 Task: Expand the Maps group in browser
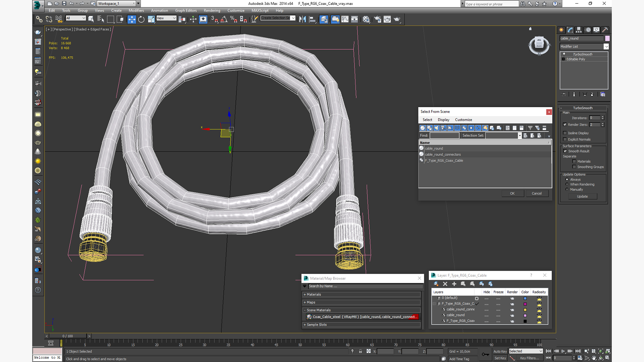click(362, 302)
